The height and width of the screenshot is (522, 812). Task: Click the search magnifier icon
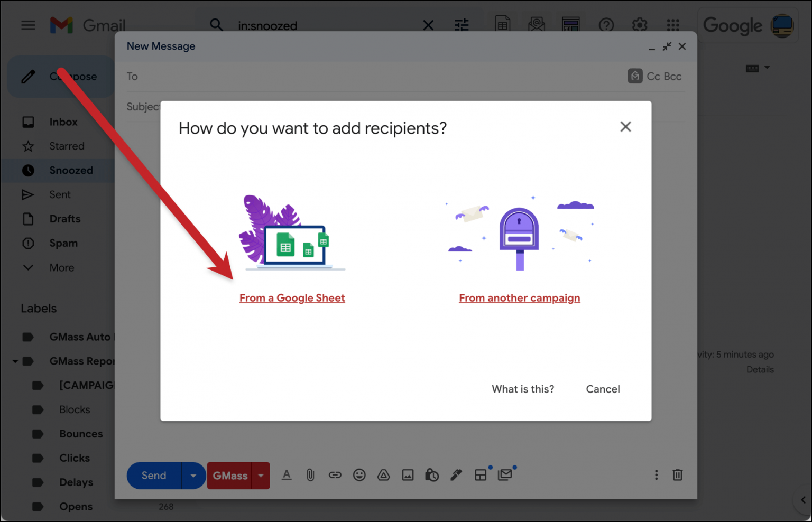216,25
